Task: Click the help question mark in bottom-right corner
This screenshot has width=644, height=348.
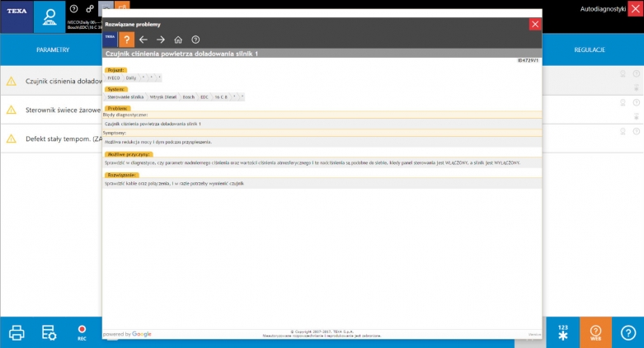Action: pos(628,332)
